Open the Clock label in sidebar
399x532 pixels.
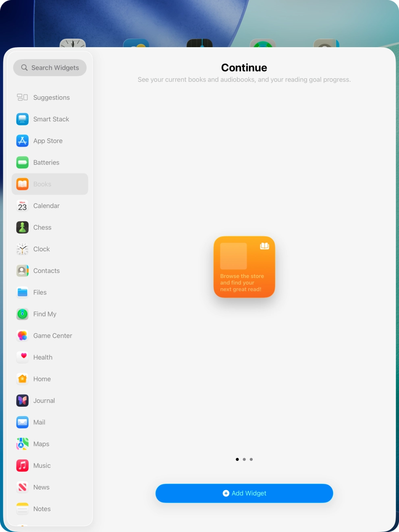pyautogui.click(x=42, y=249)
